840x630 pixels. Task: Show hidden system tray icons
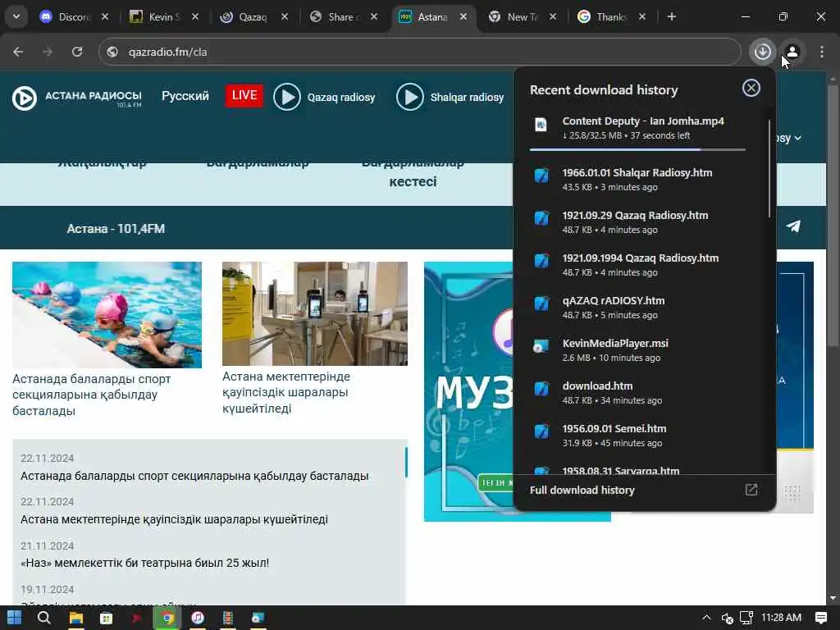click(706, 618)
